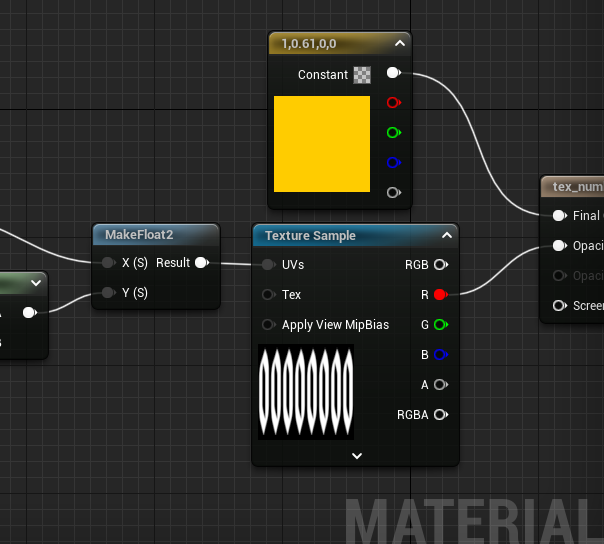Screen dimensions: 604x544
Task: Click the Apply View MipBias label
Action: (x=335, y=325)
